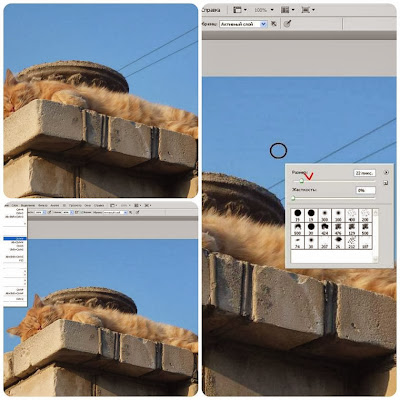The height and width of the screenshot is (400, 400).
Task: Select the leaf-shaped brush preset labeled 26
Action: 338,242
